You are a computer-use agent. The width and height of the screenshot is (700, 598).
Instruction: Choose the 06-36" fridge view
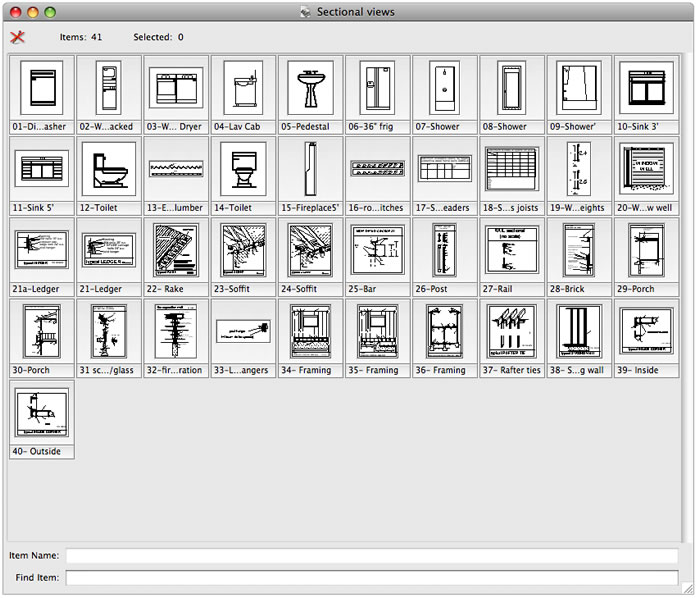(376, 89)
